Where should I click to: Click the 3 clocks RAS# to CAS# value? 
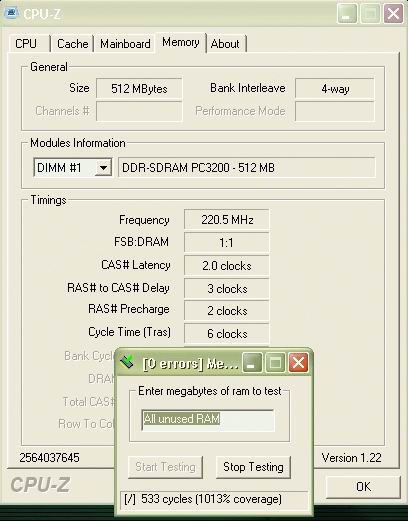[227, 288]
